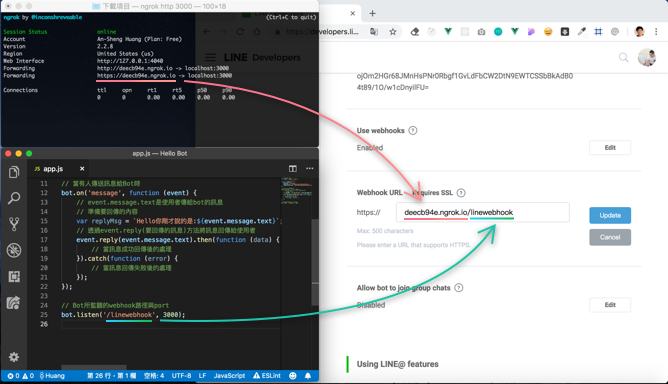Click the purple extension icon in Chrome
This screenshot has width=668, height=384.
(x=531, y=32)
